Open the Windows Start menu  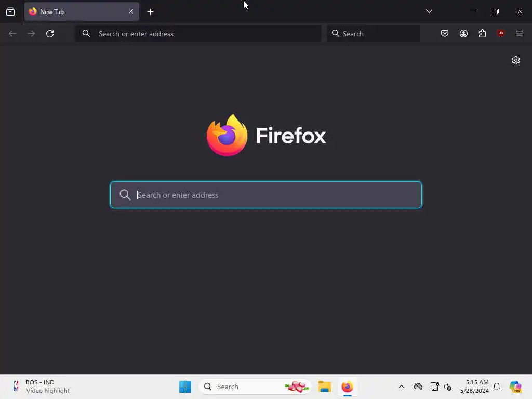point(185,387)
